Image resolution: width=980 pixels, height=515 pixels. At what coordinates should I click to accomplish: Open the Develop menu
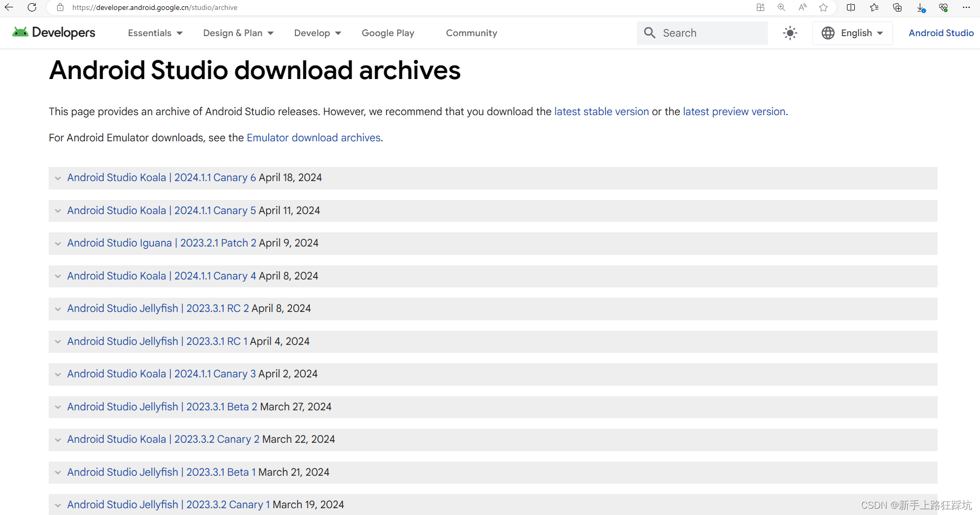(317, 33)
